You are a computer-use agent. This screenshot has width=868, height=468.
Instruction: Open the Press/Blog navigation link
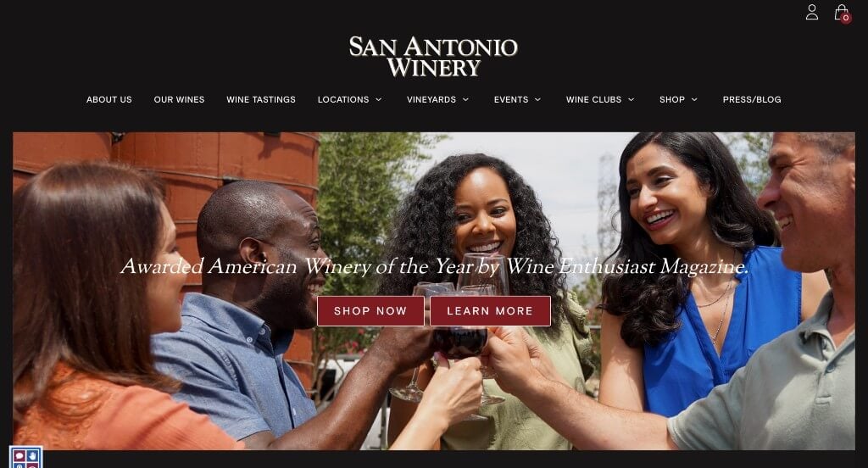(x=752, y=100)
